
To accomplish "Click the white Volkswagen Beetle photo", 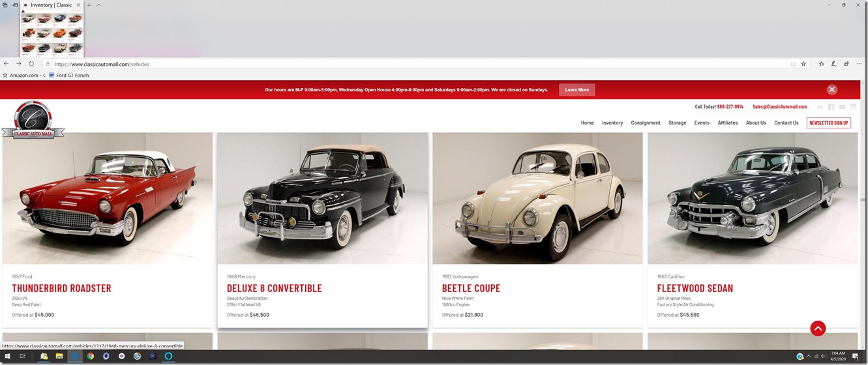I will 537,198.
